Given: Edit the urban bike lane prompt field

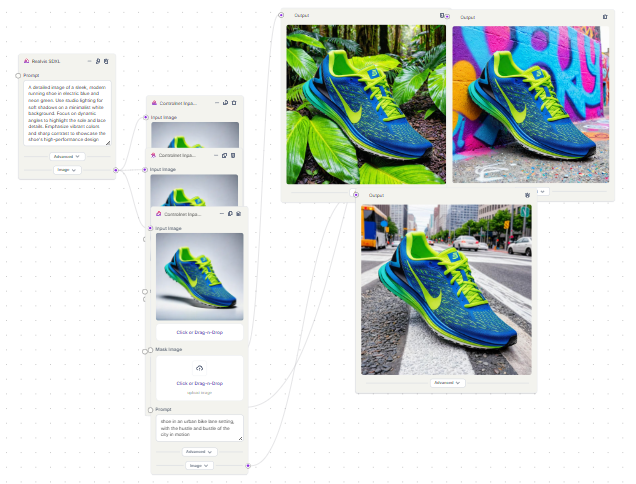Looking at the screenshot, I should 200,428.
